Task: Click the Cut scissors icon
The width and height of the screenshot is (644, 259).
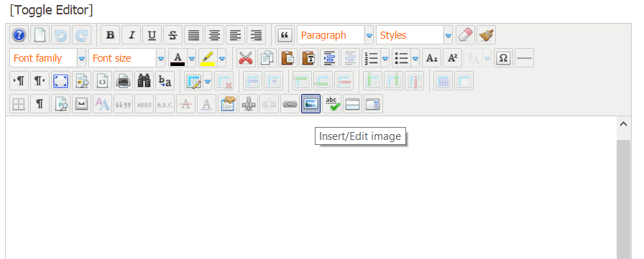Action: pyautogui.click(x=246, y=58)
